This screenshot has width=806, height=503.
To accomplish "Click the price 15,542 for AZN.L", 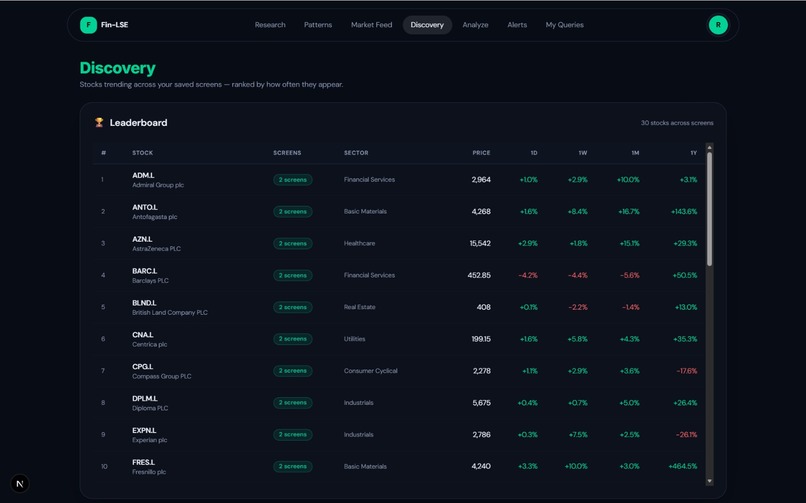I will coord(480,244).
